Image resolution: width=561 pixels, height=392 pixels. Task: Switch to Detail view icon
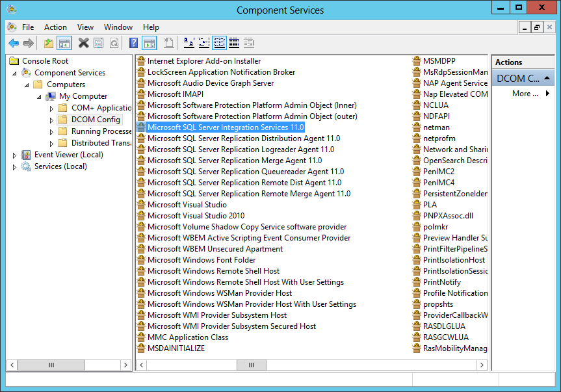[x=234, y=44]
